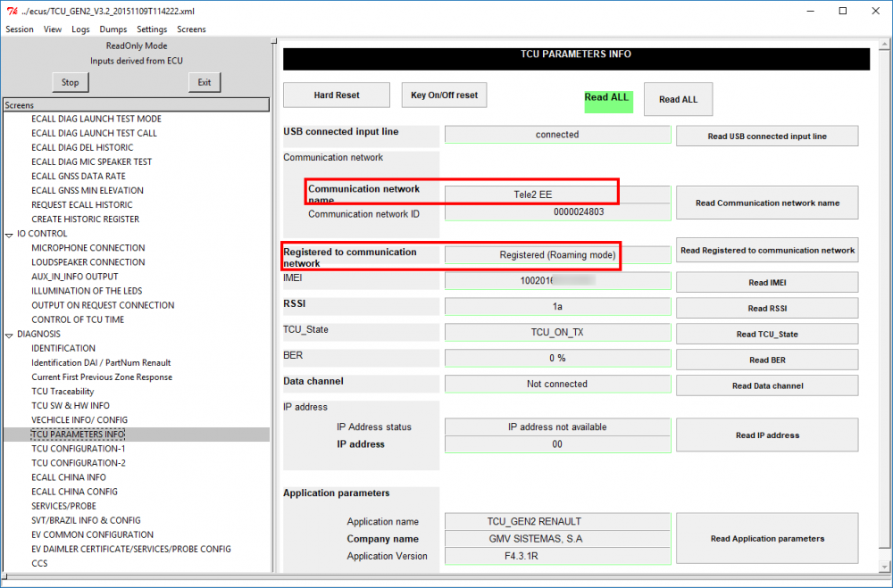Select ECALL GNSS DATA RATE screen
The width and height of the screenshot is (893, 588).
(79, 176)
